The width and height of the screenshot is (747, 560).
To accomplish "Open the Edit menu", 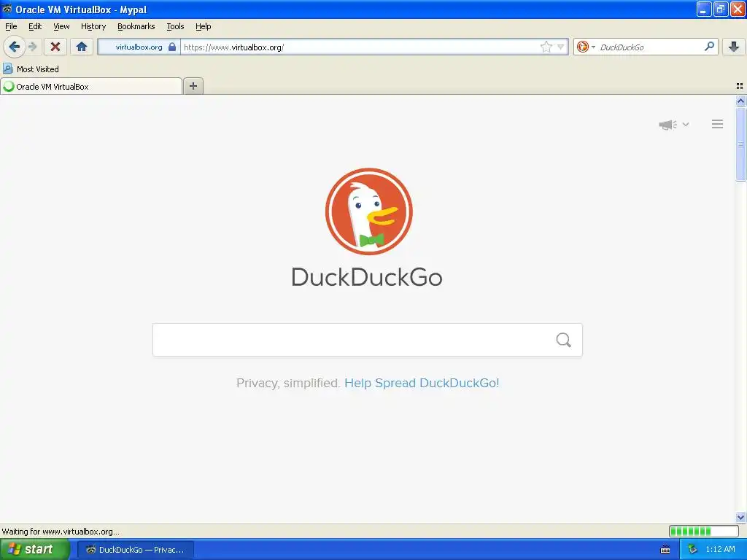I will click(35, 26).
